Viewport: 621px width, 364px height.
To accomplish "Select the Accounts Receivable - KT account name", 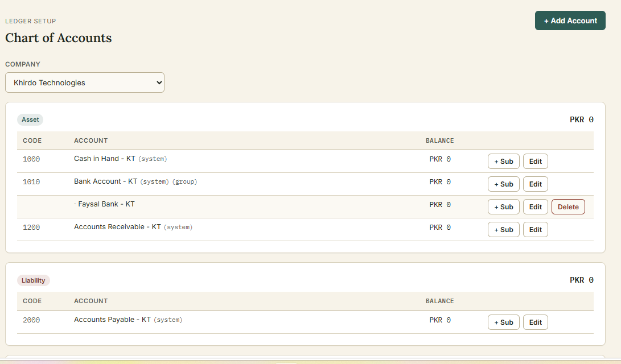I will pos(117,227).
